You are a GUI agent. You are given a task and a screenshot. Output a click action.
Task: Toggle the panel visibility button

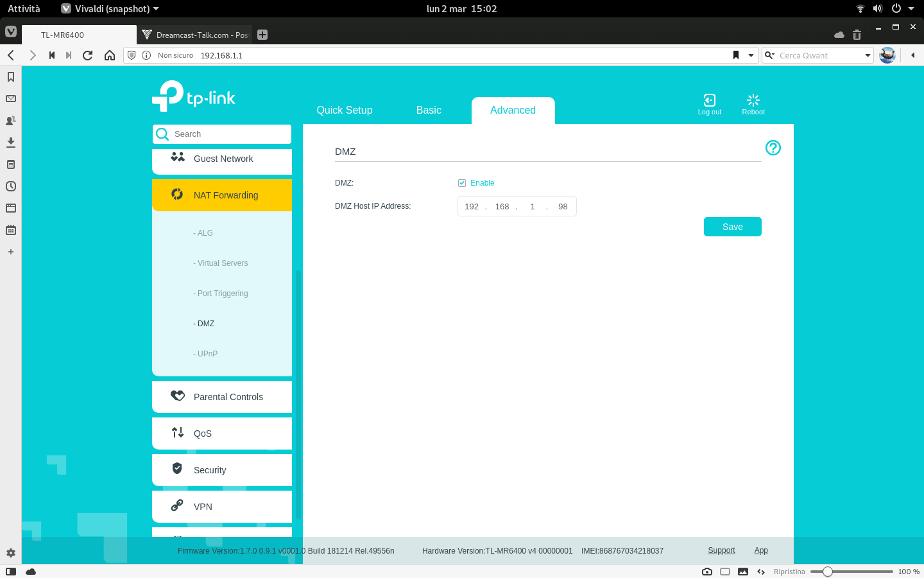(11, 572)
